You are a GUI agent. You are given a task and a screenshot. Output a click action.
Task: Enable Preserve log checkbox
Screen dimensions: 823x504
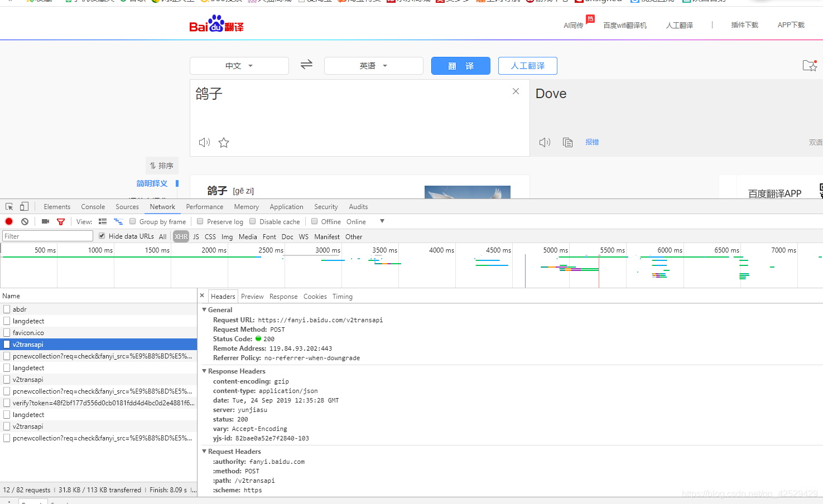click(x=200, y=221)
